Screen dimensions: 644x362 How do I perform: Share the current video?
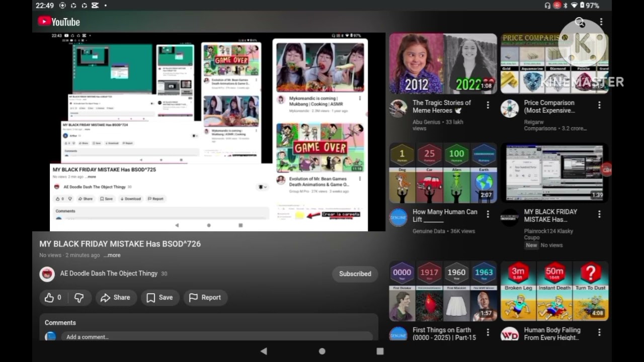point(115,298)
